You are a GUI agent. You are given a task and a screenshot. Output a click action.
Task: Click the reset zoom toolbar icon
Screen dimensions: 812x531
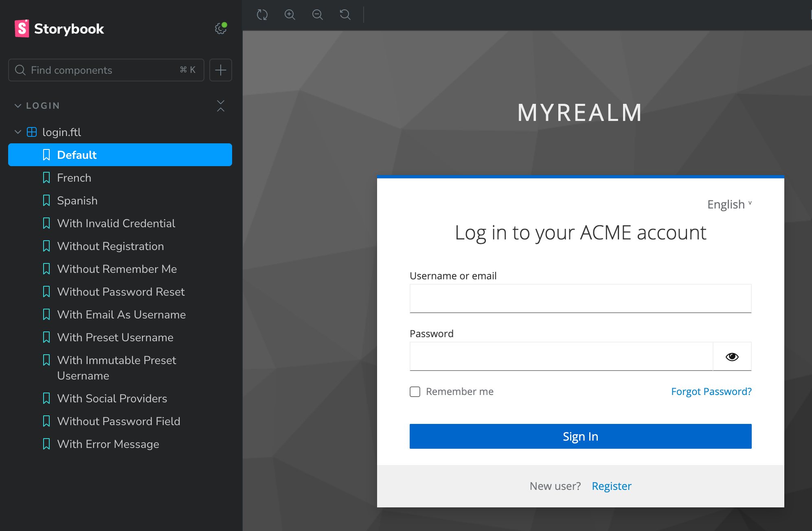pos(345,15)
